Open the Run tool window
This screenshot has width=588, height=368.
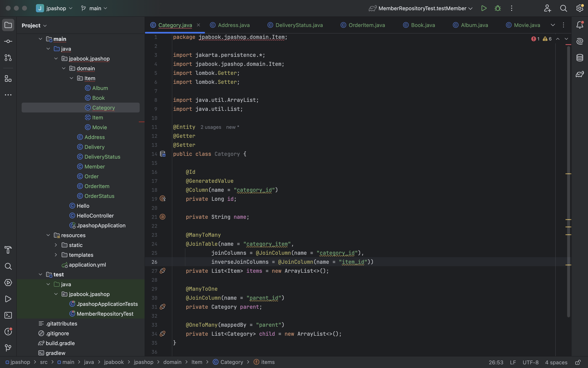click(x=8, y=299)
